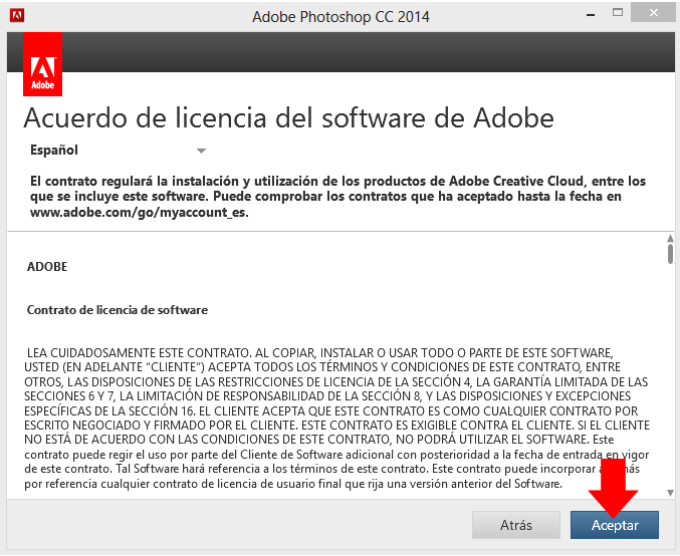Accept the license with Aceptar button

click(615, 525)
